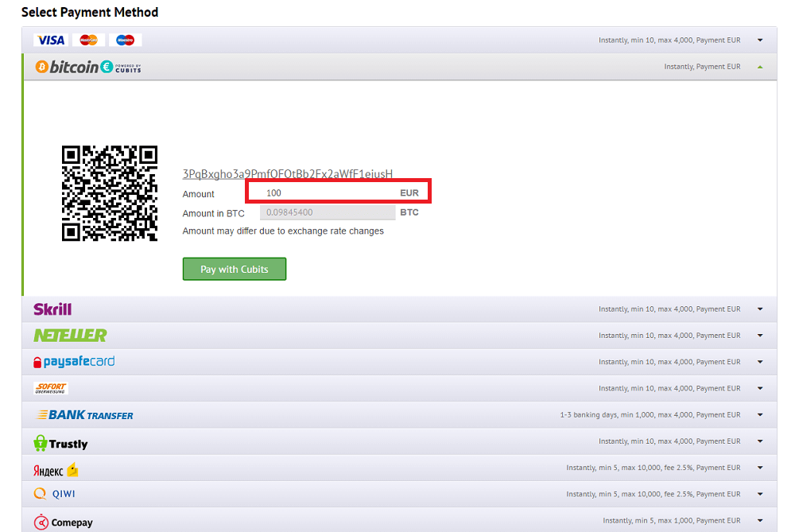Click the Pay with Cubits button

[x=235, y=269]
